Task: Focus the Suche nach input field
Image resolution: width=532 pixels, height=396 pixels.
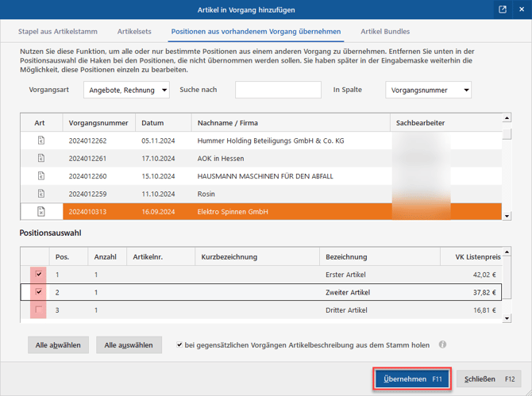Action: pos(278,90)
